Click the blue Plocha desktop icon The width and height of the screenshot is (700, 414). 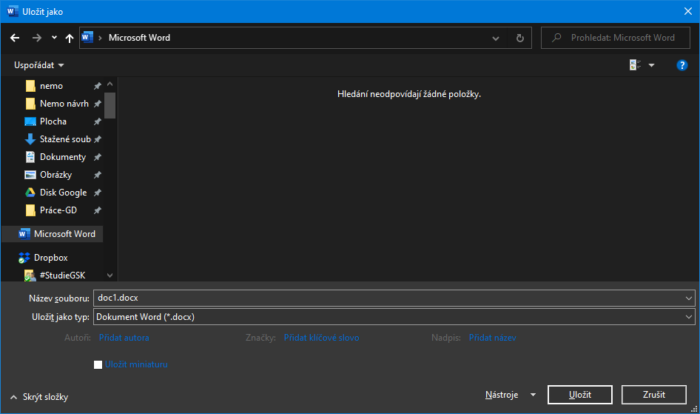click(30, 121)
